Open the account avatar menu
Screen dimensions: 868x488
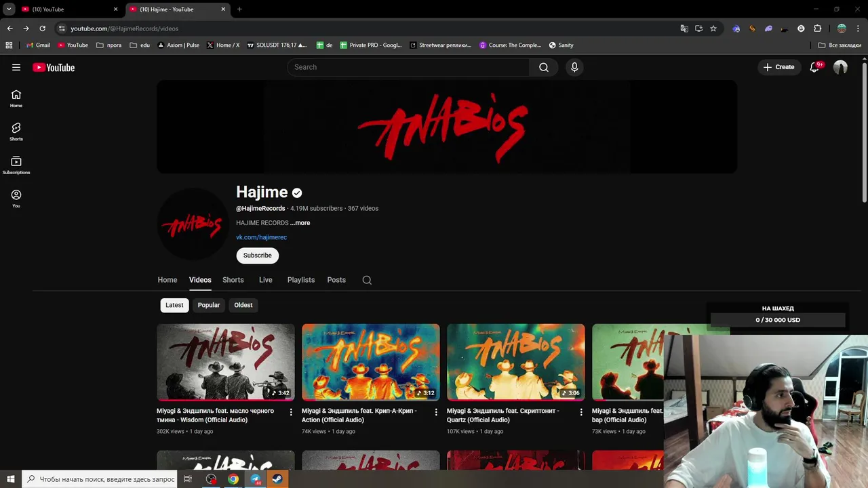point(840,67)
